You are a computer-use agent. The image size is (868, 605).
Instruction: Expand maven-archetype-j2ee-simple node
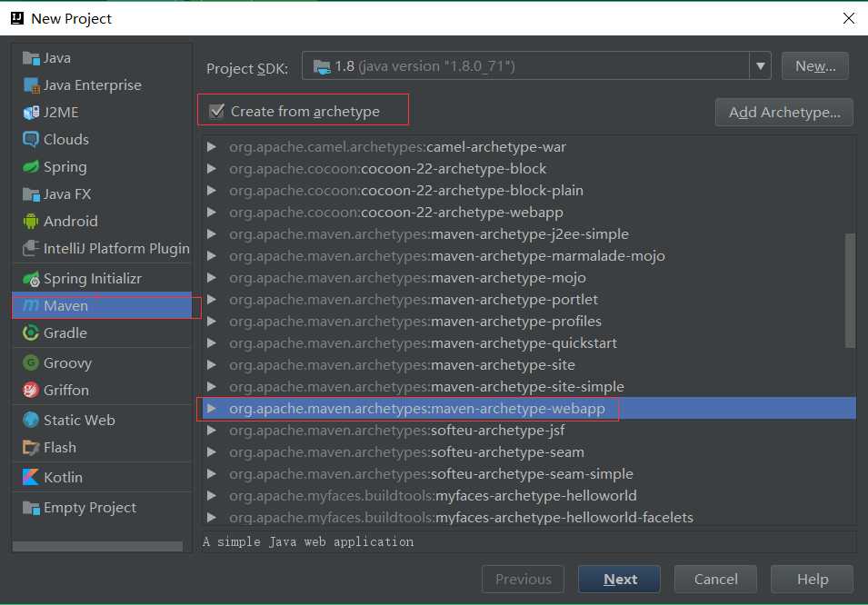(211, 234)
